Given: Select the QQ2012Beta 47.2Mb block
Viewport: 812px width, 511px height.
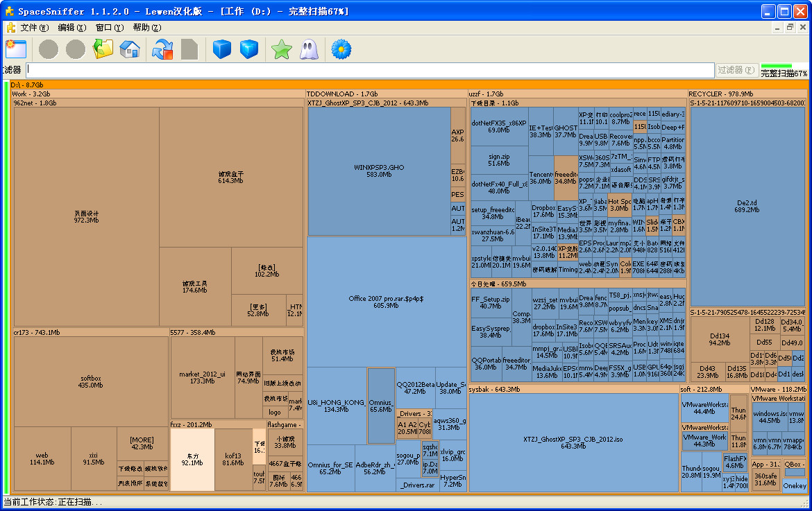Looking at the screenshot, I should (415, 388).
